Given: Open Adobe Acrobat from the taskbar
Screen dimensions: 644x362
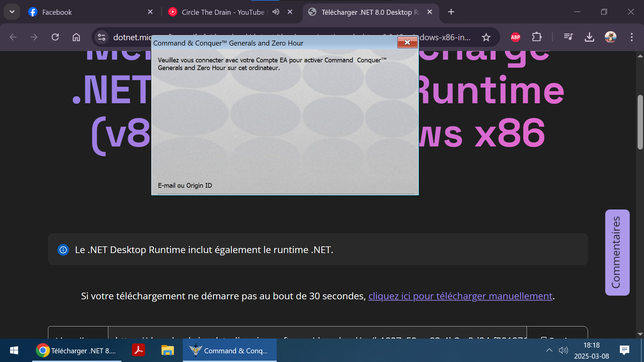Looking at the screenshot, I should (139, 350).
